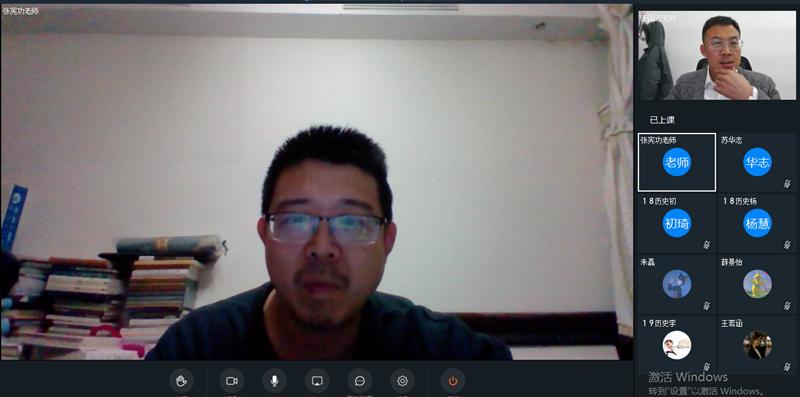Toggle the camera video button
800x397 pixels.
pyautogui.click(x=232, y=381)
